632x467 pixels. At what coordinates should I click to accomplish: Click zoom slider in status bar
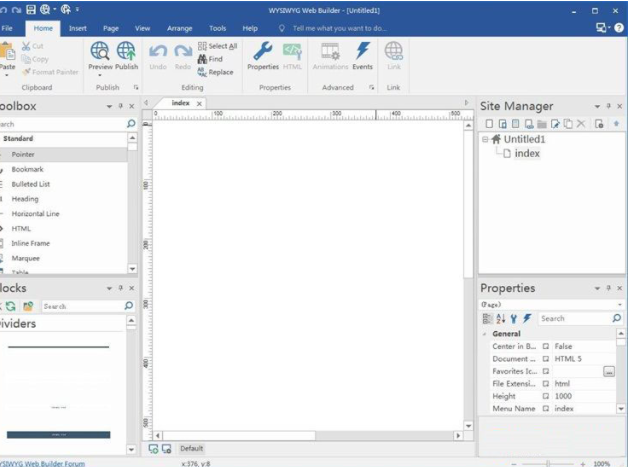click(548, 464)
